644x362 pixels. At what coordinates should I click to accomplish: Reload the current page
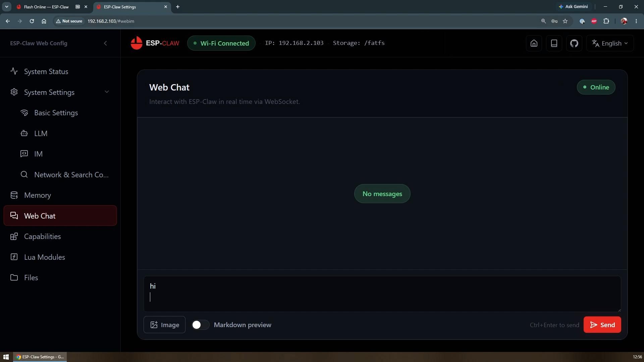pos(32,21)
